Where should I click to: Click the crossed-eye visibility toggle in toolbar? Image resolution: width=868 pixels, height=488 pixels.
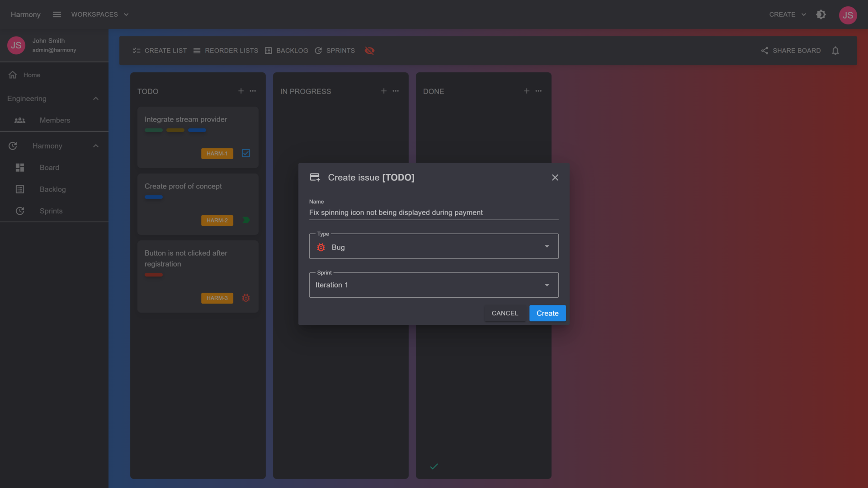pyautogui.click(x=369, y=51)
